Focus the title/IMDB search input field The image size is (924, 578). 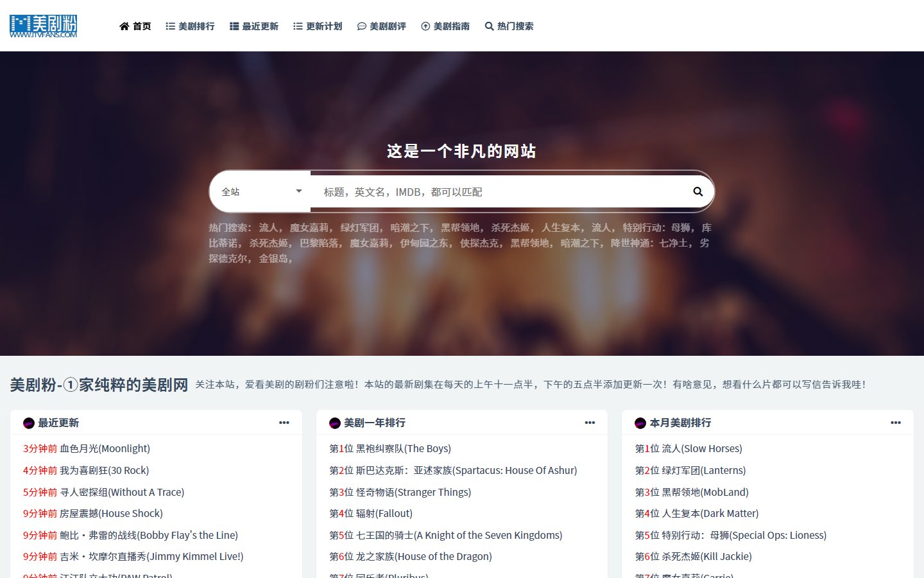497,191
